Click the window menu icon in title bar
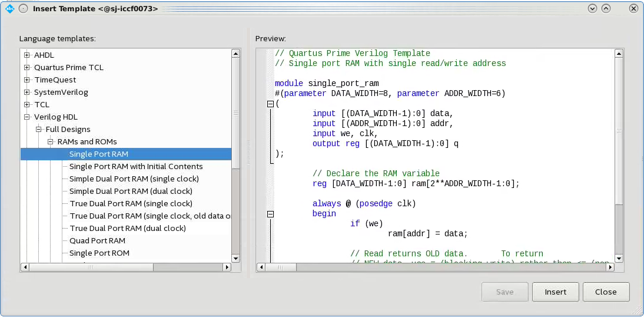 tap(9, 9)
